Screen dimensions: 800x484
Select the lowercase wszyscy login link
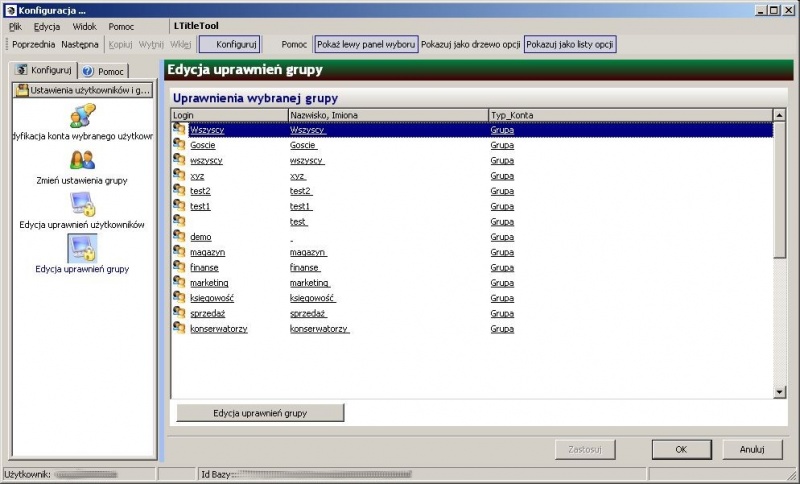tap(206, 160)
